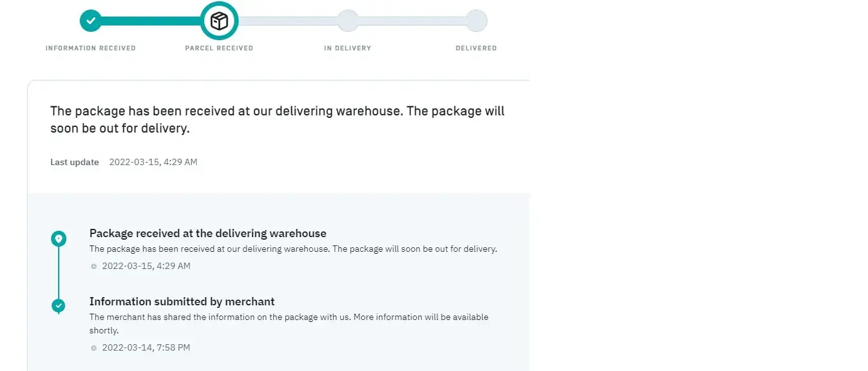This screenshot has width=868, height=371.
Task: Click the INFORMATION RECEIVED step label
Action: [91, 48]
